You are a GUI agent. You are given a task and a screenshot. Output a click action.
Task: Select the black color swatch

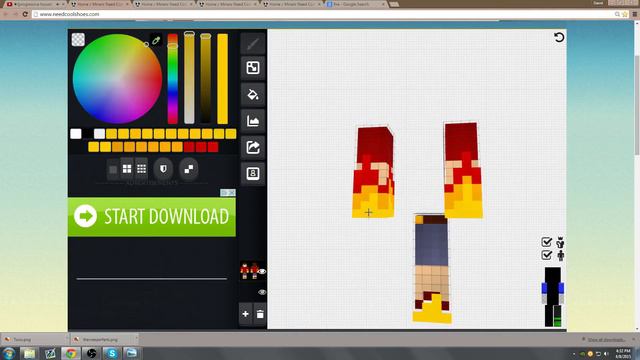pyautogui.click(x=87, y=134)
